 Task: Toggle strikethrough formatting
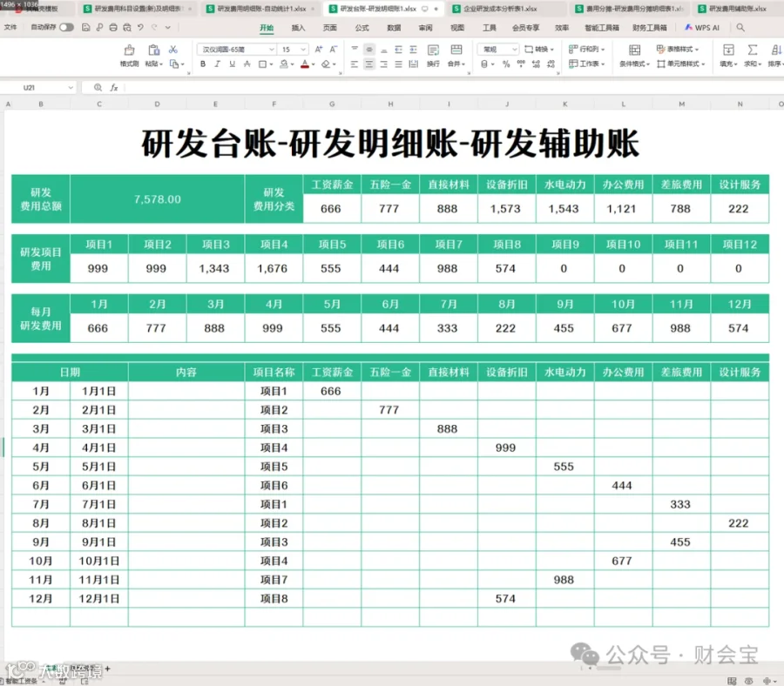247,64
